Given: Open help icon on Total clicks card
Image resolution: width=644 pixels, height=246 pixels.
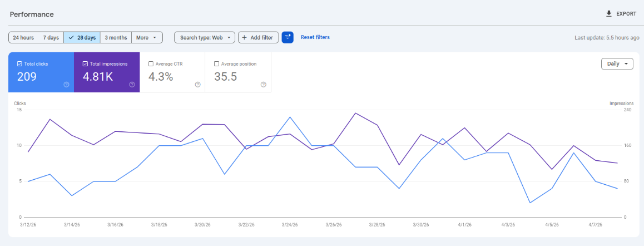Looking at the screenshot, I should tap(66, 85).
